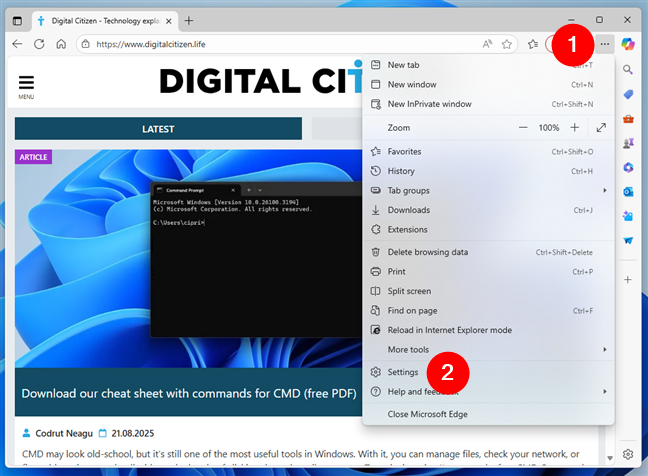Click the LATEST tab on page
Image resolution: width=648 pixels, height=476 pixels.
[158, 129]
